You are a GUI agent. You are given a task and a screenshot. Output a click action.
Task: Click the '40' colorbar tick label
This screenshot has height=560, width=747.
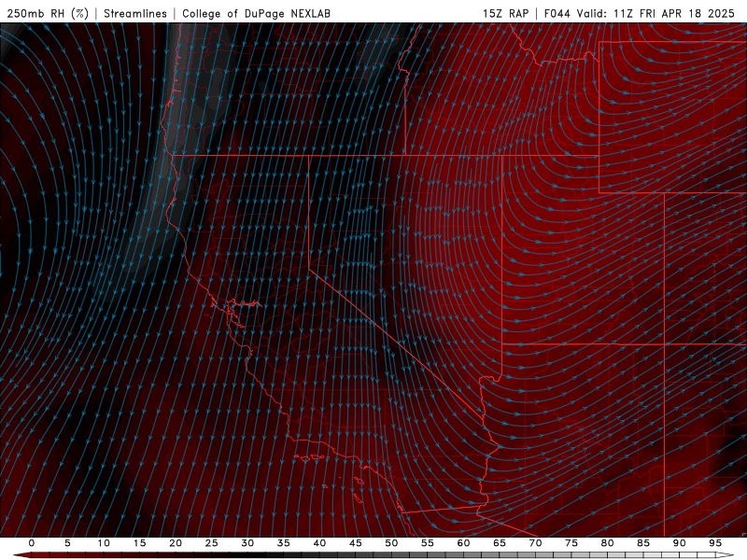click(x=319, y=543)
